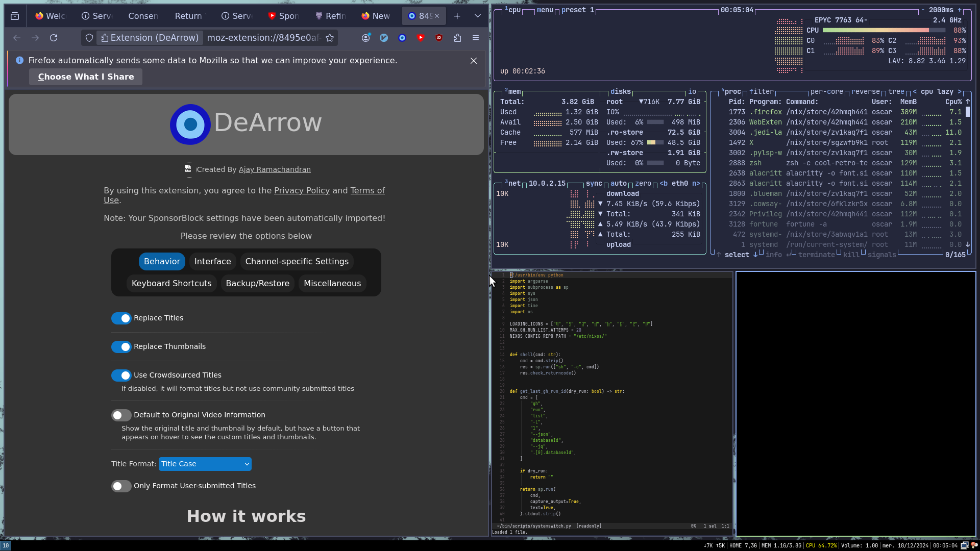
Task: Close the active 849 tab
Action: (437, 16)
